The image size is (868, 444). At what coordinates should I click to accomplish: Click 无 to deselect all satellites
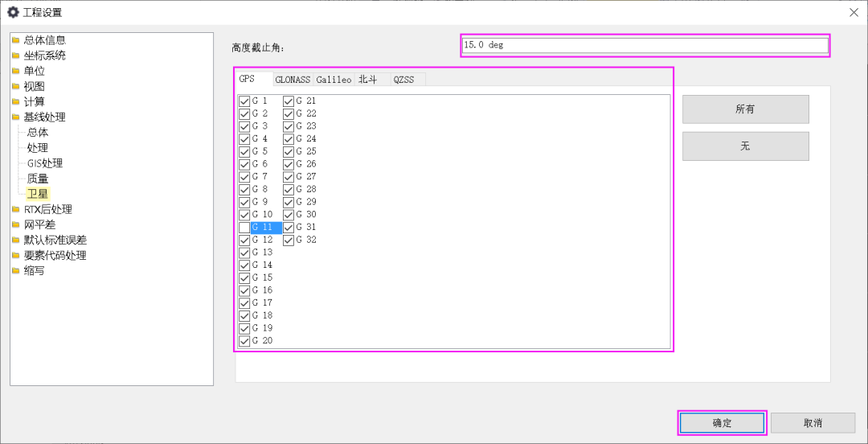coord(746,146)
